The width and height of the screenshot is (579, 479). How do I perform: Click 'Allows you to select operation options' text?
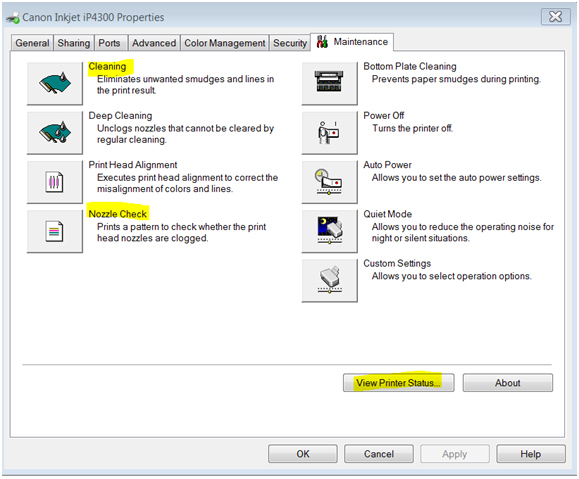point(452,276)
